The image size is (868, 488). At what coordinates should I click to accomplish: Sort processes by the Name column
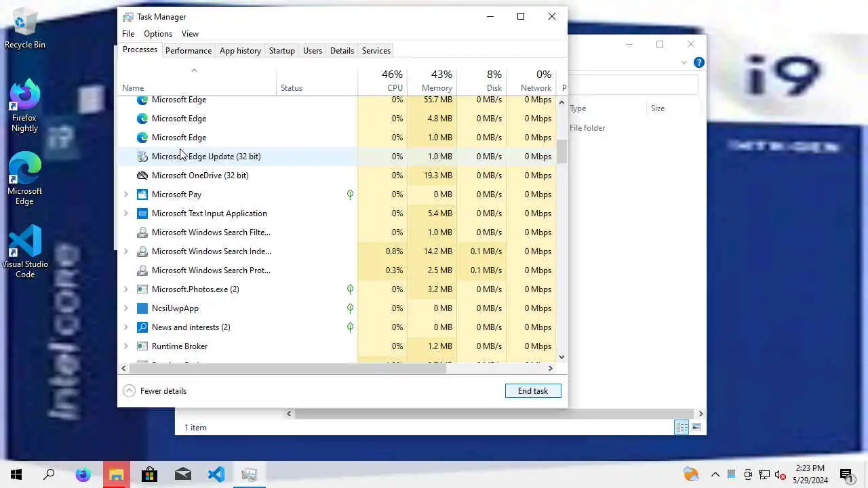tap(197, 81)
